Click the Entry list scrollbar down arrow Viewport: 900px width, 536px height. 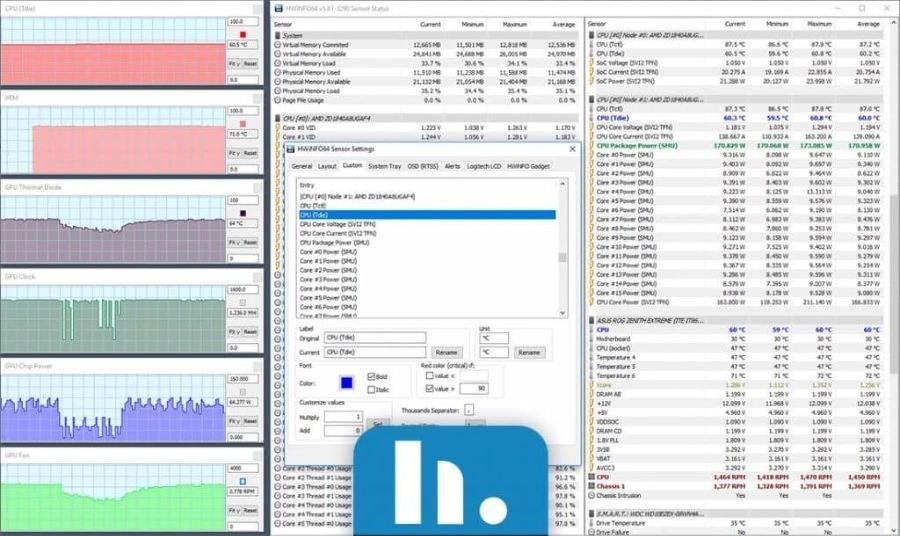[x=562, y=313]
